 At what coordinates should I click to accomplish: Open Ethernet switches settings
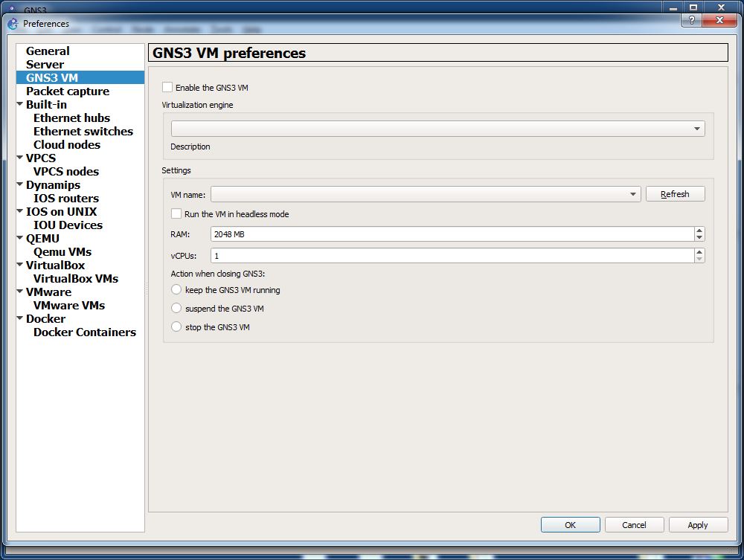click(x=83, y=131)
